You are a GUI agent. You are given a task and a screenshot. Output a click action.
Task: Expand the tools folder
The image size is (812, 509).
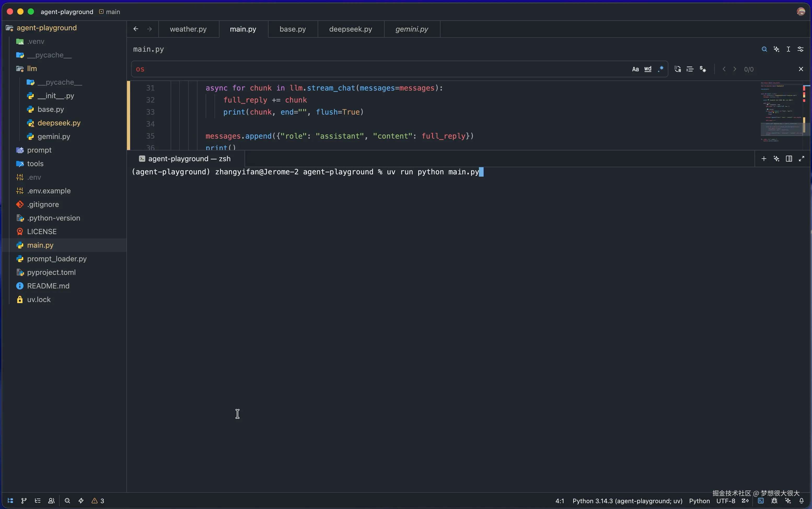35,164
